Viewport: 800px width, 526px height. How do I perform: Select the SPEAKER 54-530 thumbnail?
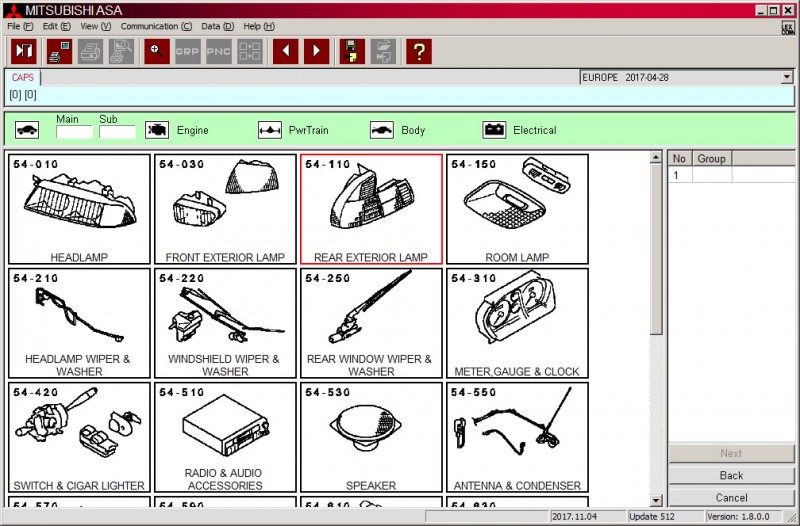(x=371, y=437)
